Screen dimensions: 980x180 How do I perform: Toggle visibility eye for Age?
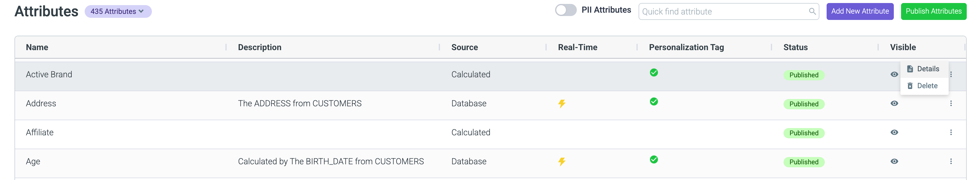[894, 161]
